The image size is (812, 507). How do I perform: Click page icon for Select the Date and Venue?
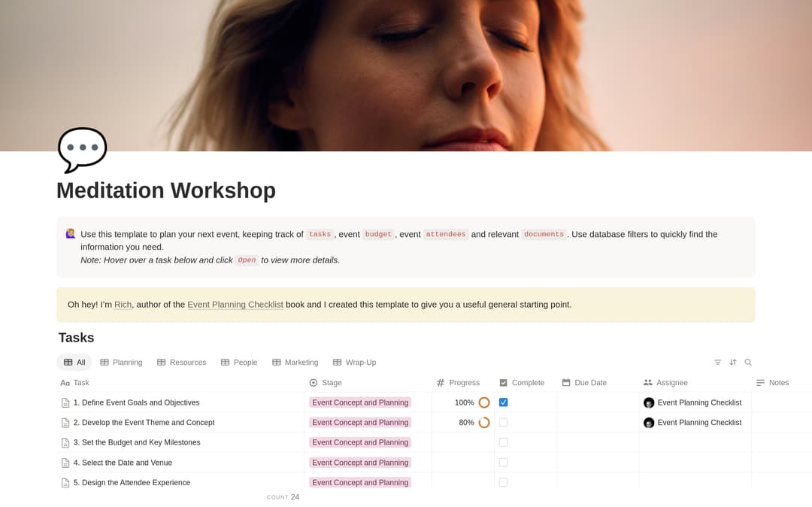[x=65, y=463]
